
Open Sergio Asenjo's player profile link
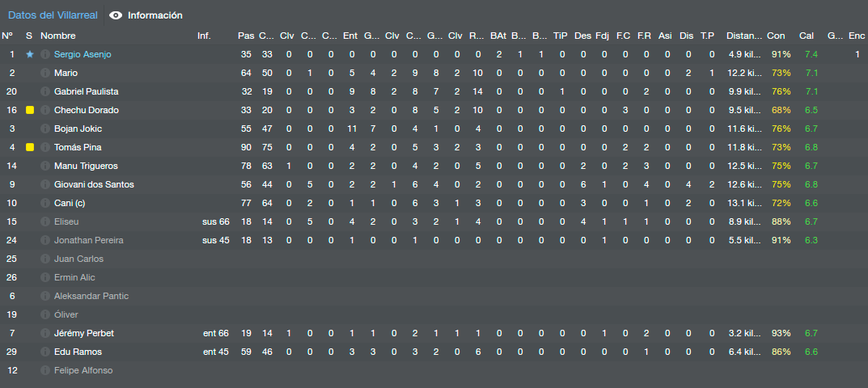(82, 54)
